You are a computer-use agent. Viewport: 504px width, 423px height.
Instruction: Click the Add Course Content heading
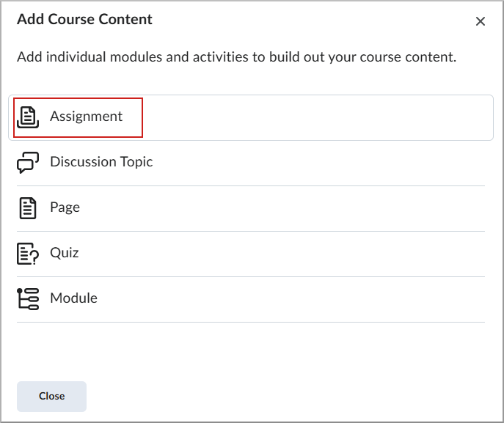click(84, 19)
